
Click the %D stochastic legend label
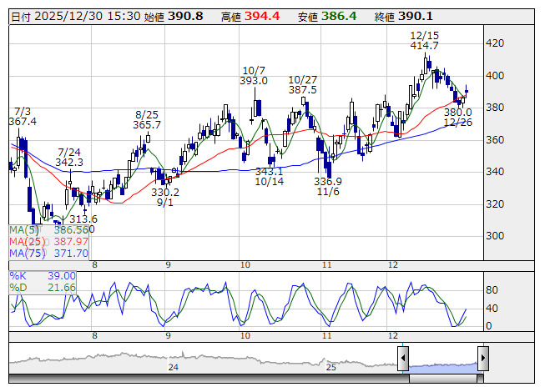pos(19,287)
